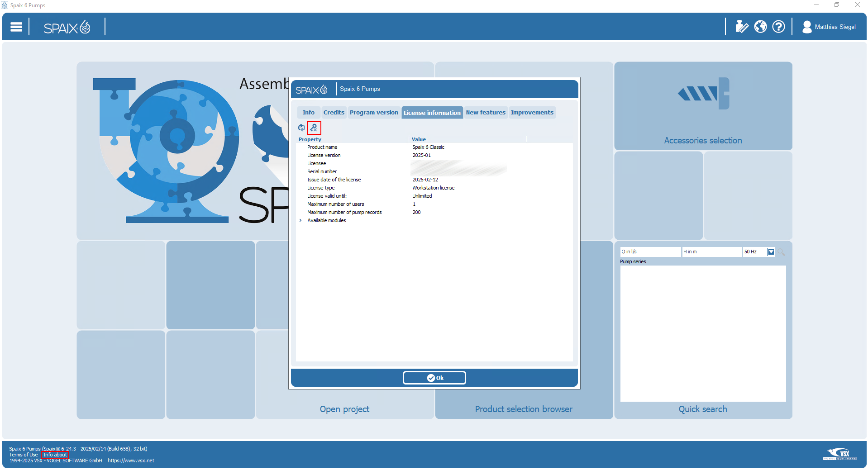Restore down the Spaix 6 Pumps window

(x=837, y=5)
